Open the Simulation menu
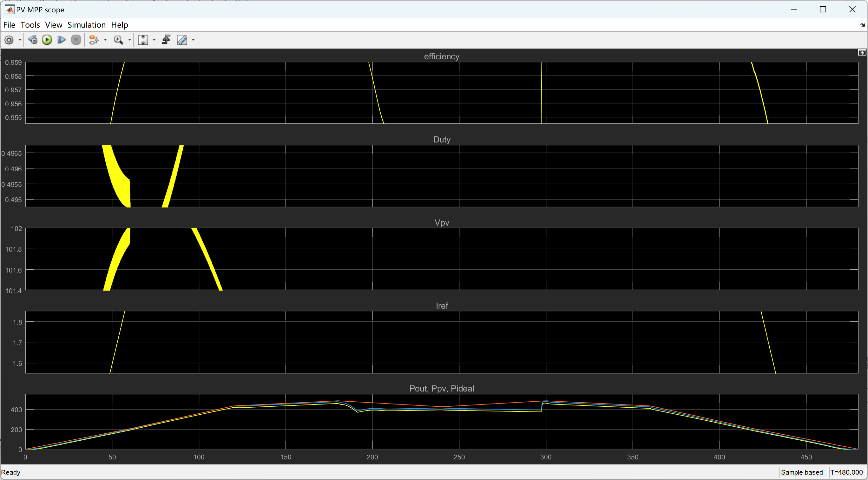868x480 pixels. [86, 24]
